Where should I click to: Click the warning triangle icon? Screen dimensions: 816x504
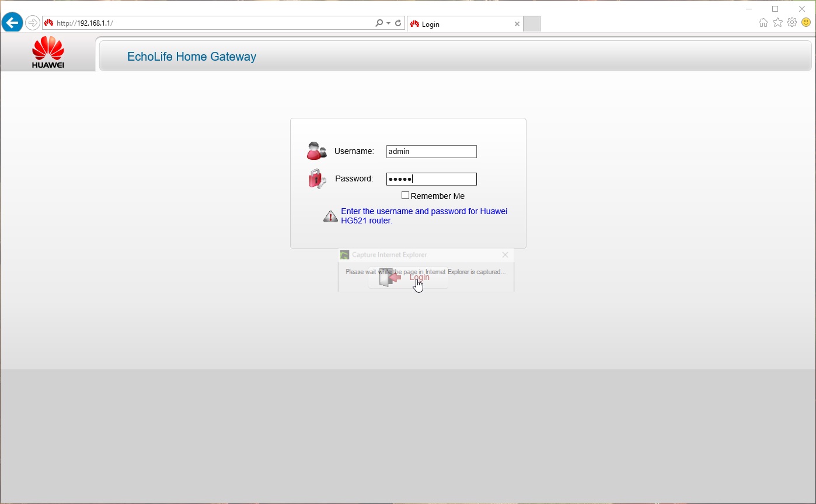click(330, 216)
